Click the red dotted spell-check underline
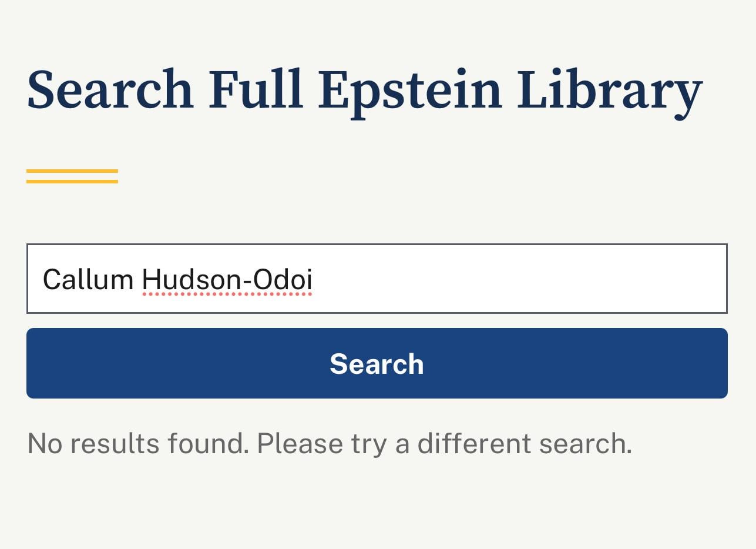The height and width of the screenshot is (549, 756). tap(227, 293)
